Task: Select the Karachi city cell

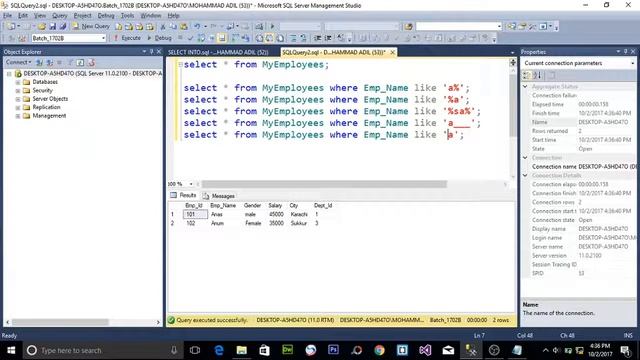Action: [299, 214]
